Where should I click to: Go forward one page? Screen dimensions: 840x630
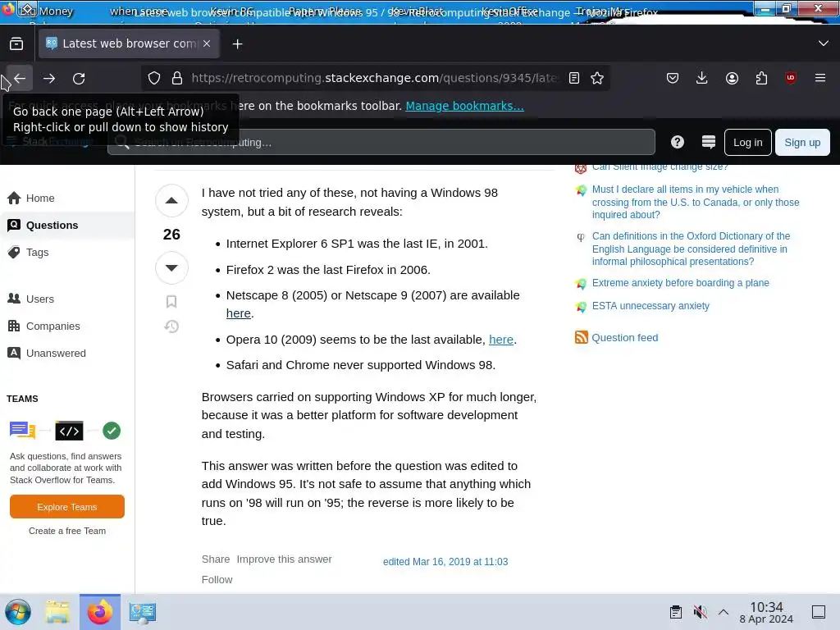(x=49, y=78)
